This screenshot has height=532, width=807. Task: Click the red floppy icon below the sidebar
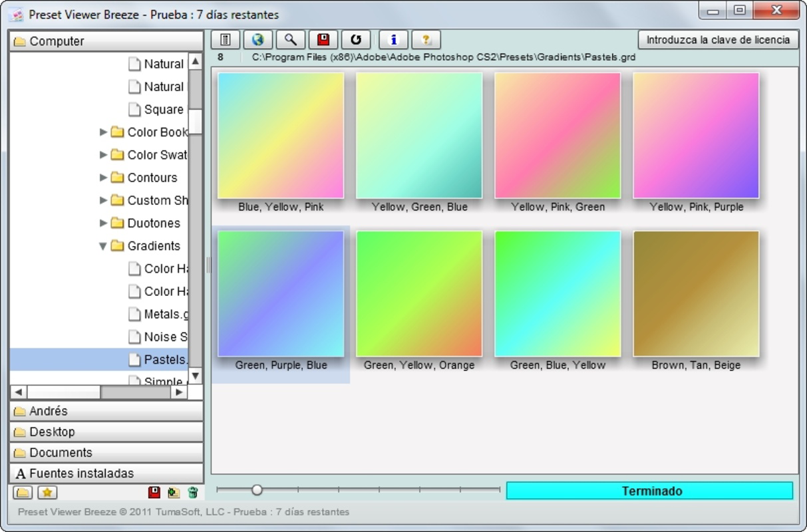click(x=154, y=493)
